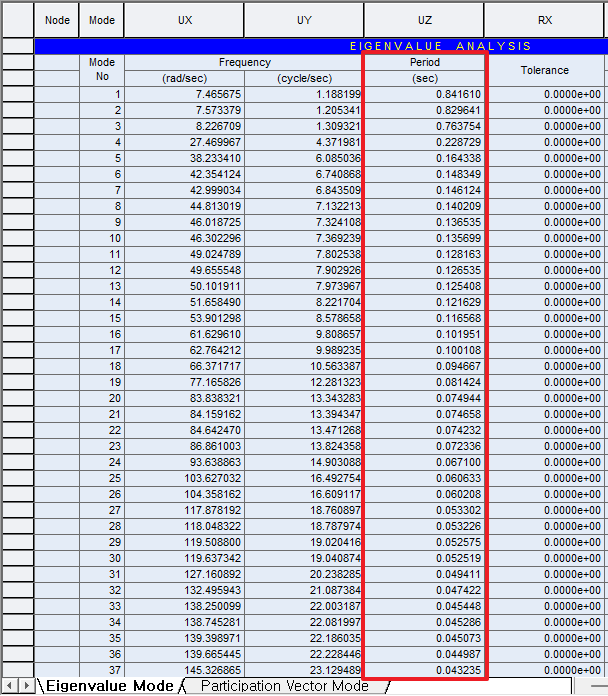Click the left tab-scroll arrow
Viewport: 608px width, 696px height.
coord(9,686)
